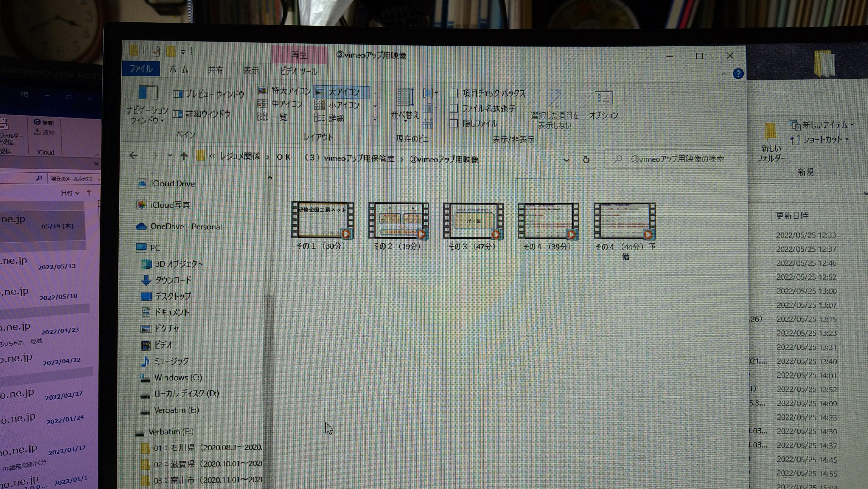Select 大アイコン layout
This screenshot has width=868, height=489.
(341, 91)
